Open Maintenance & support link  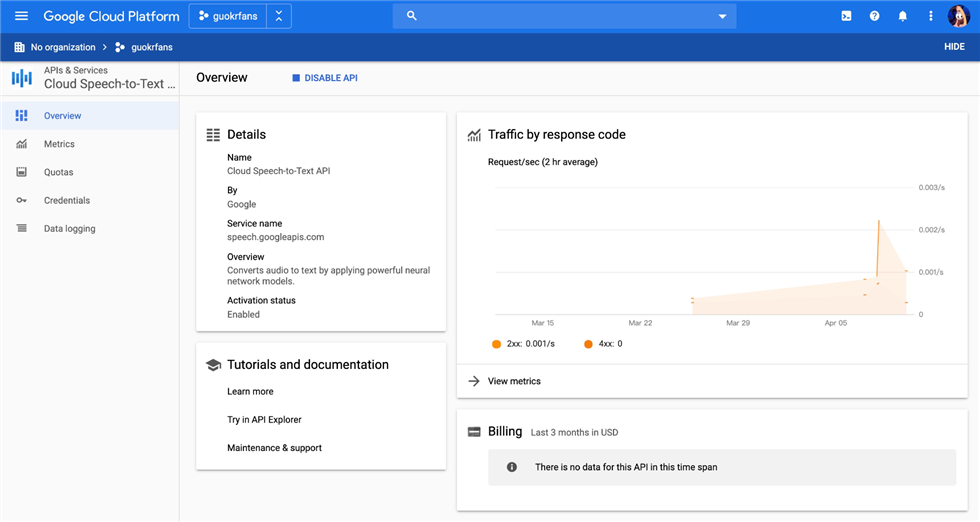(x=274, y=448)
